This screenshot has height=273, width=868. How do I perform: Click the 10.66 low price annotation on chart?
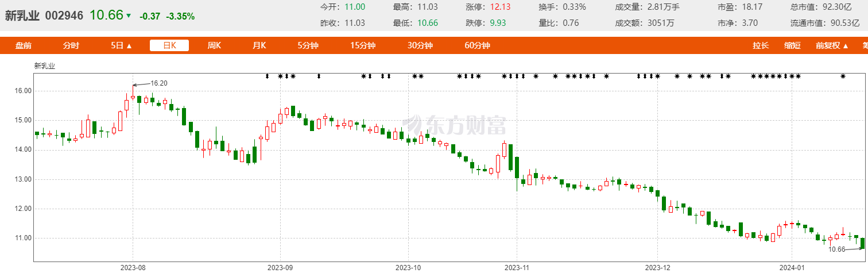838,249
